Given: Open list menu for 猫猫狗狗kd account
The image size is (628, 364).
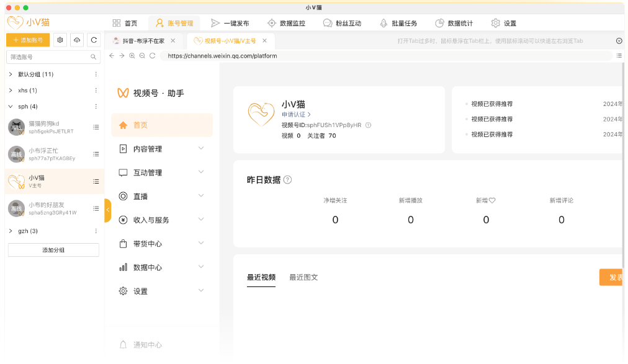Looking at the screenshot, I should (x=96, y=127).
